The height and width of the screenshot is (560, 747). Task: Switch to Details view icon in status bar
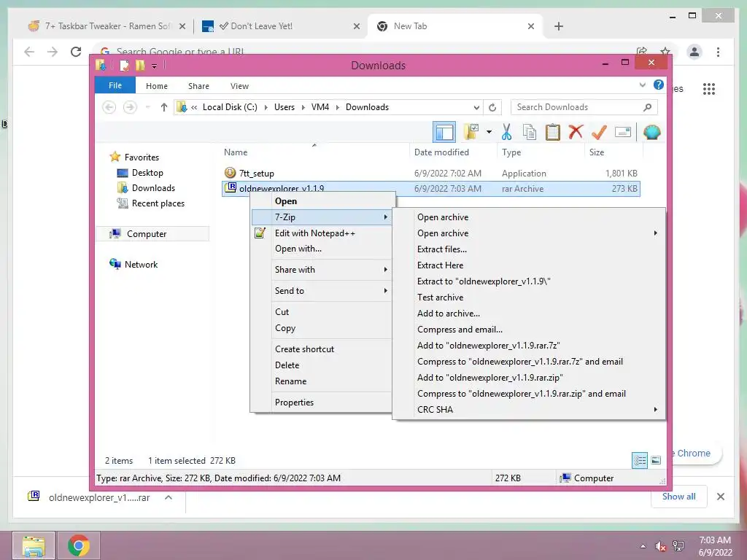[639, 460]
